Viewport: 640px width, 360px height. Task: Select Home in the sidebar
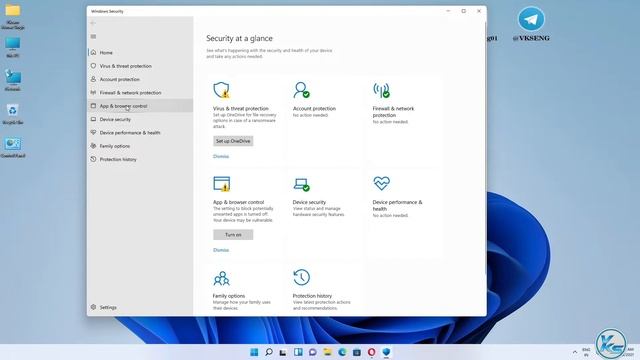140,53
